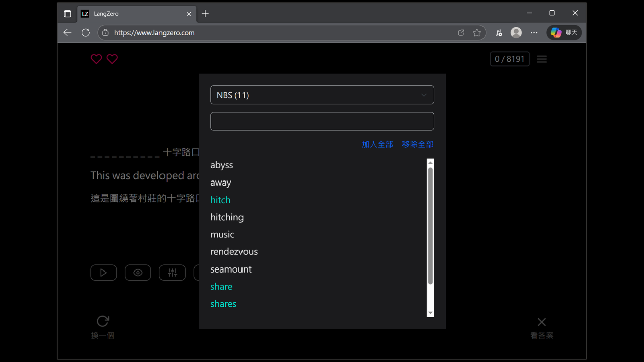Click the scrollbar down arrow in word list

coord(430,313)
